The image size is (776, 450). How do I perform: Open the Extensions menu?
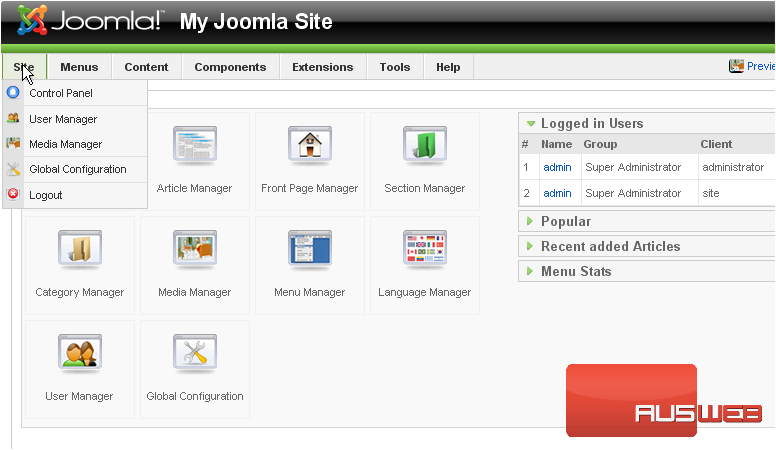tap(322, 67)
